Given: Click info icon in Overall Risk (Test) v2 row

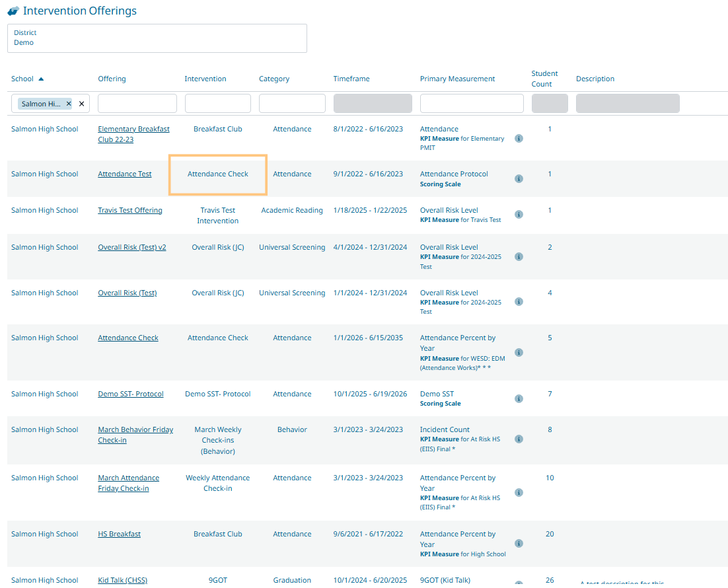Looking at the screenshot, I should pyautogui.click(x=519, y=256).
